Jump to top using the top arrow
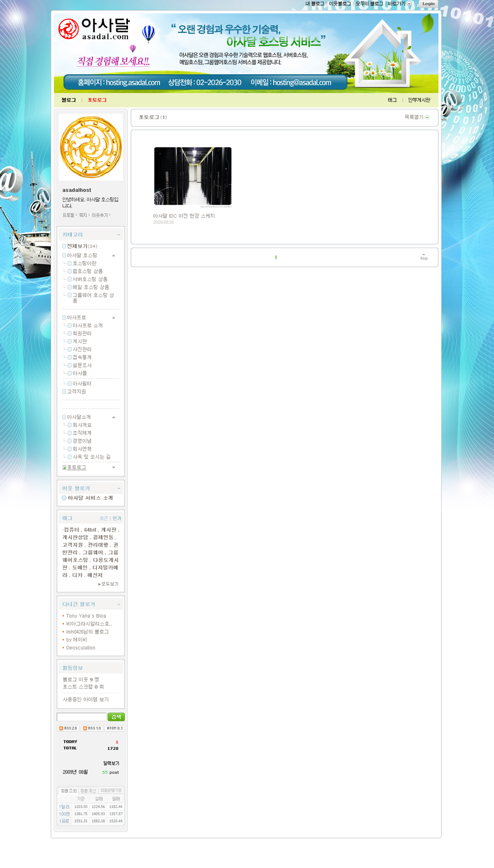The image size is (494, 868). point(424,257)
